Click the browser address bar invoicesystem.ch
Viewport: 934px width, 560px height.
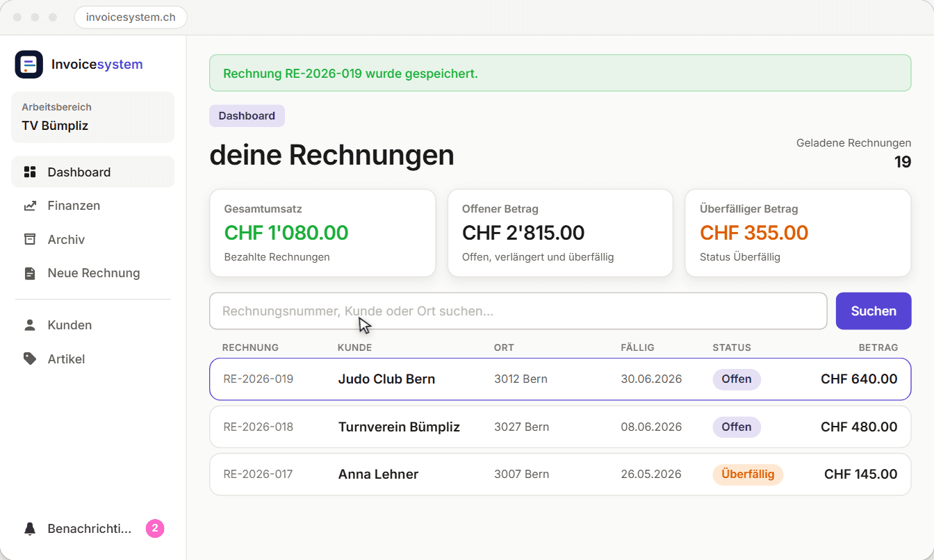point(131,17)
